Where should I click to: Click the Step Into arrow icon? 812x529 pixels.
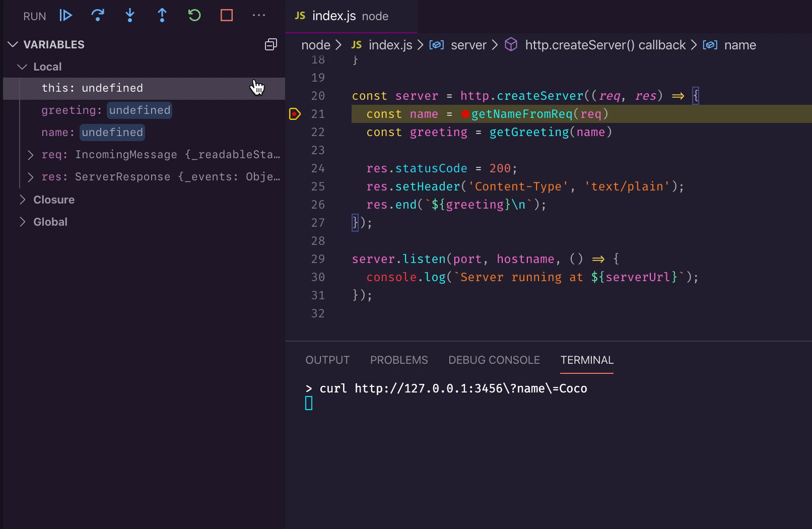pos(130,16)
